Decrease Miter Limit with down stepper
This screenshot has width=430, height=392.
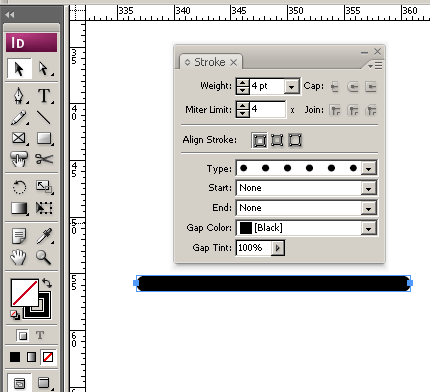click(243, 114)
